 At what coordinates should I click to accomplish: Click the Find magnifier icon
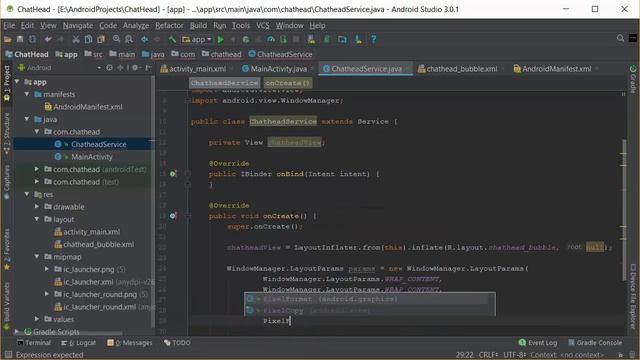pos(116,39)
